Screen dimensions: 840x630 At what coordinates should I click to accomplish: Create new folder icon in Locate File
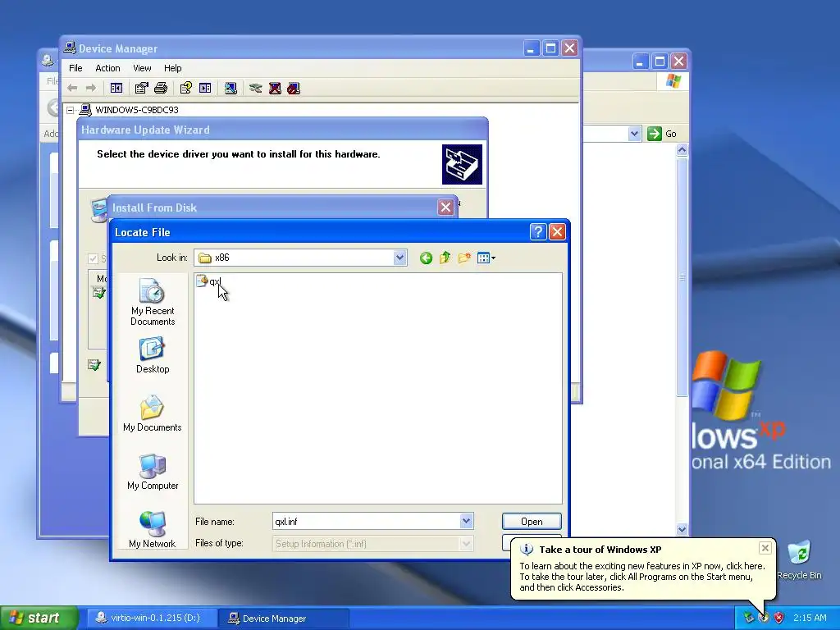(464, 258)
